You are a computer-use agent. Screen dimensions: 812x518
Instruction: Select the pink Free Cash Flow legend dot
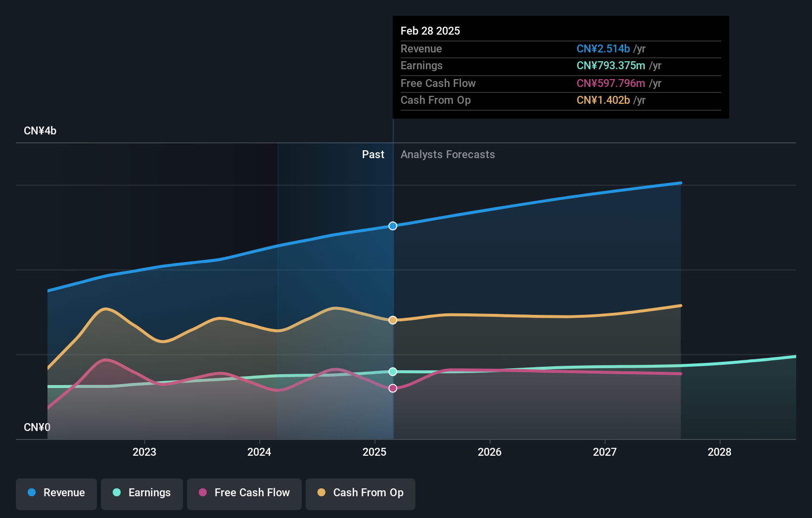pos(203,493)
